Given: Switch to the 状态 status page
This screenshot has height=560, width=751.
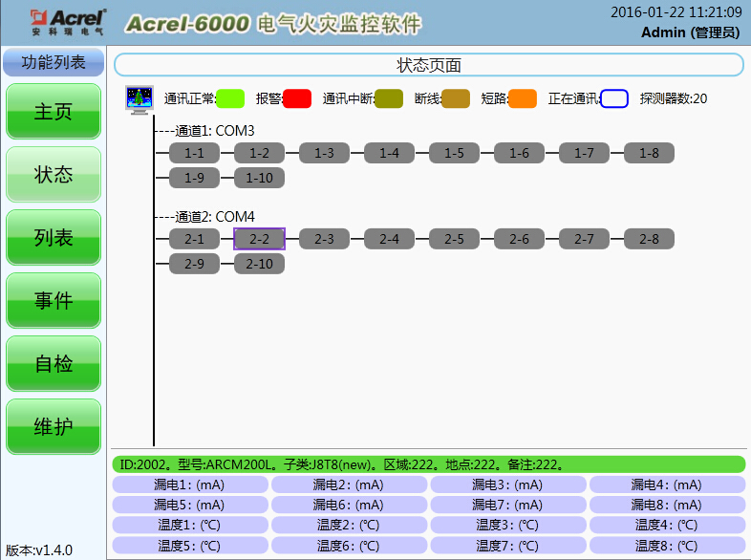Looking at the screenshot, I should (54, 175).
